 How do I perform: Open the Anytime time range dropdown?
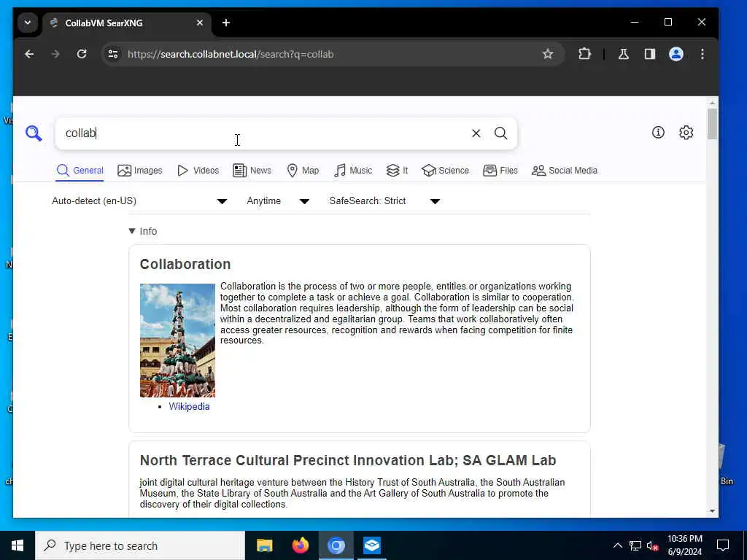pos(278,201)
